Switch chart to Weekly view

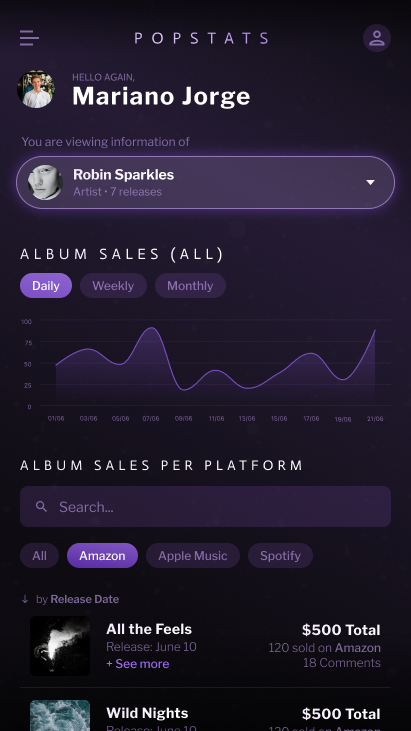coord(113,285)
